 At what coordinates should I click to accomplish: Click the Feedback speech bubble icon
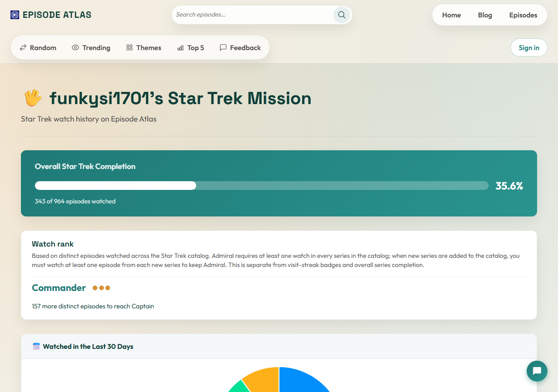pyautogui.click(x=223, y=47)
